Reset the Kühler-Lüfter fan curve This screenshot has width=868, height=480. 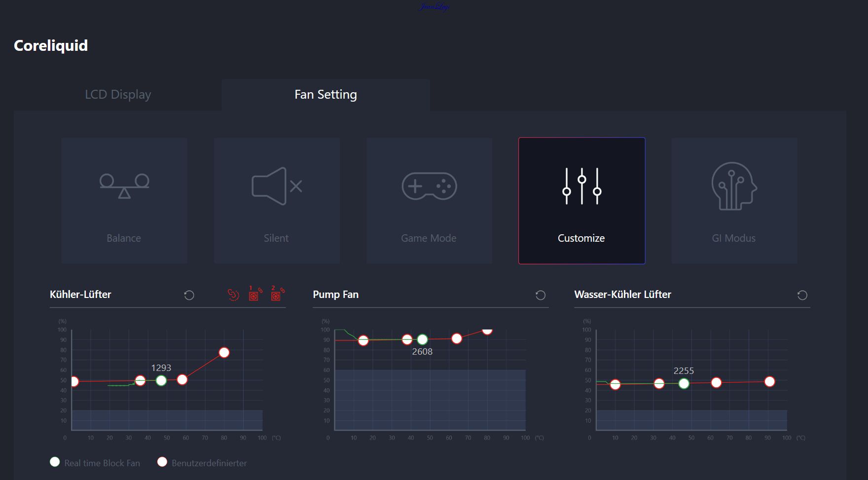click(189, 295)
